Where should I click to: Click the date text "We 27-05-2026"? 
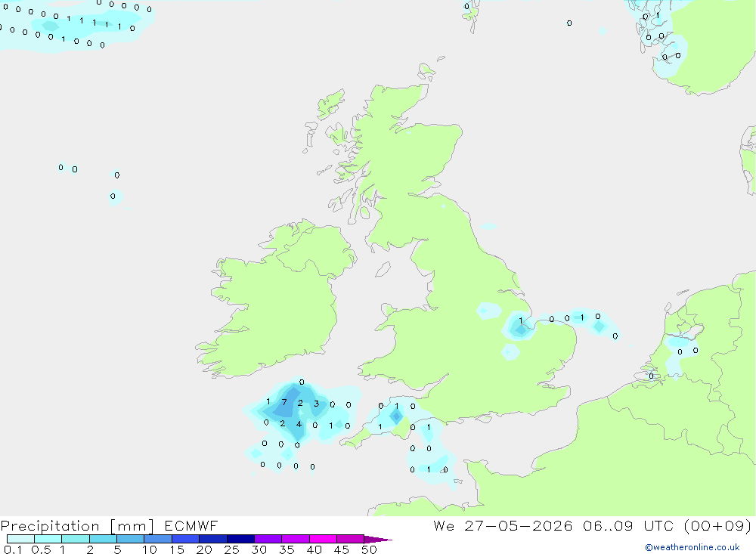point(503,525)
